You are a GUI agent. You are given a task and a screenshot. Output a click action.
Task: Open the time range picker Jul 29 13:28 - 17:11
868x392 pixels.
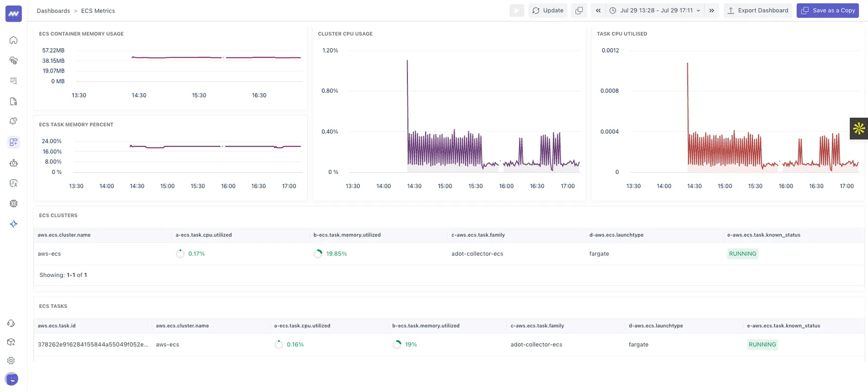click(x=655, y=10)
